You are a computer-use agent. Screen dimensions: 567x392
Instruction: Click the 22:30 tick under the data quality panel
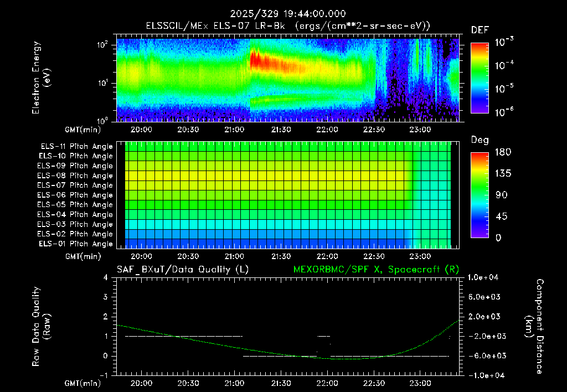pos(374,383)
